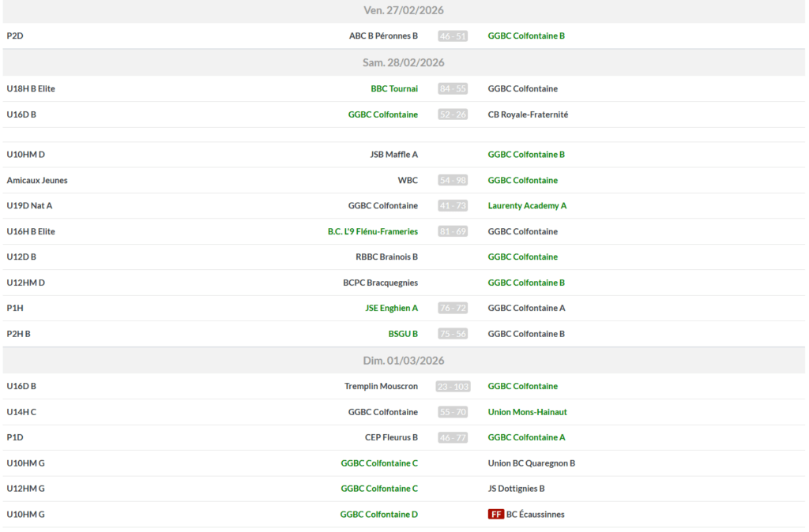Open the Laurenty Academy A team page
The height and width of the screenshot is (532, 809).
[x=527, y=206]
